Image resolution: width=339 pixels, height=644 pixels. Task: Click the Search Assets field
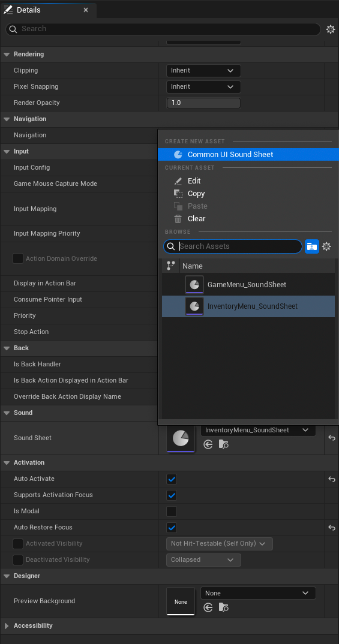click(x=233, y=246)
